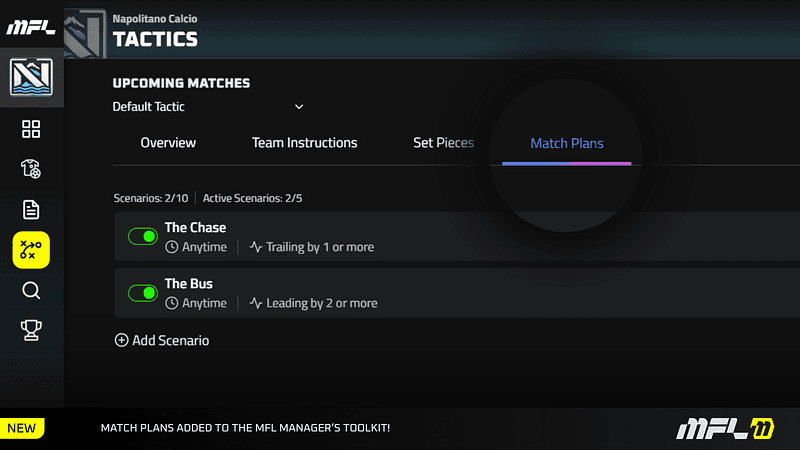The height and width of the screenshot is (450, 800).
Task: Disable The Chase scenario toggle
Action: 143,236
